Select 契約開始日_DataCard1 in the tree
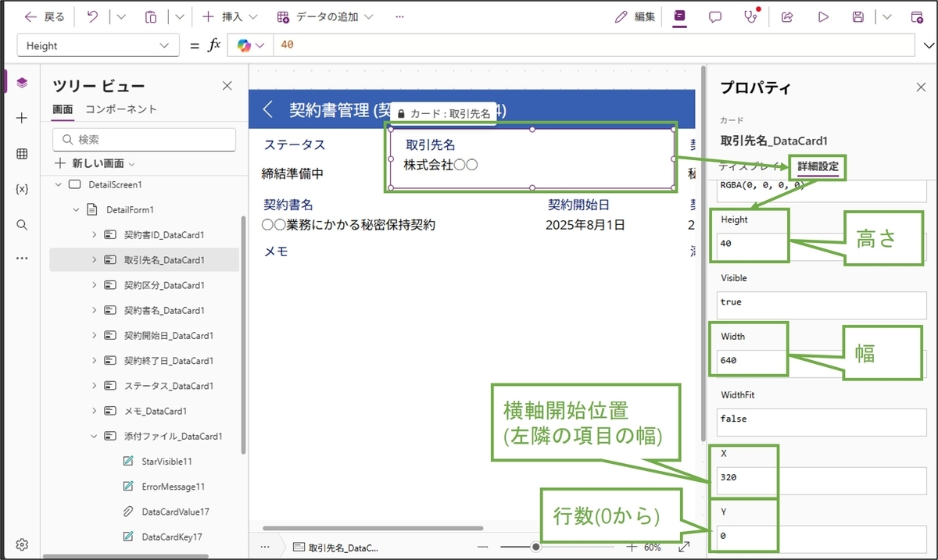This screenshot has width=938, height=560. click(x=169, y=335)
